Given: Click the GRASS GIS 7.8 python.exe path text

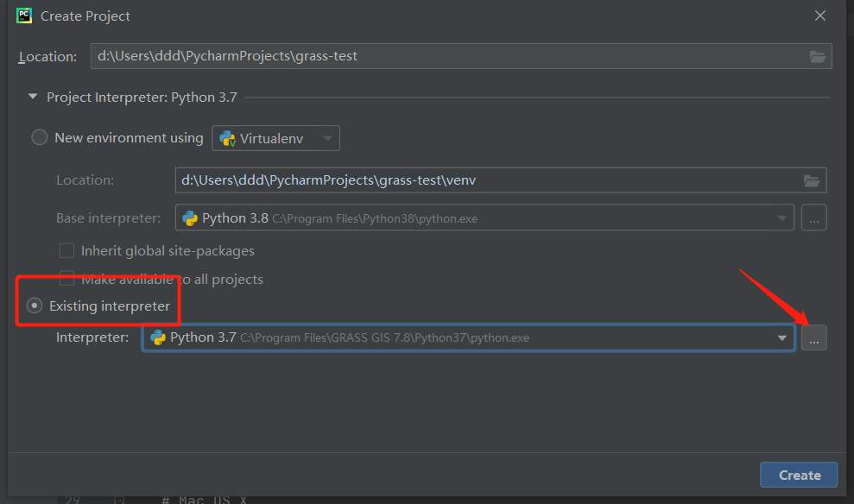Looking at the screenshot, I should coord(384,338).
